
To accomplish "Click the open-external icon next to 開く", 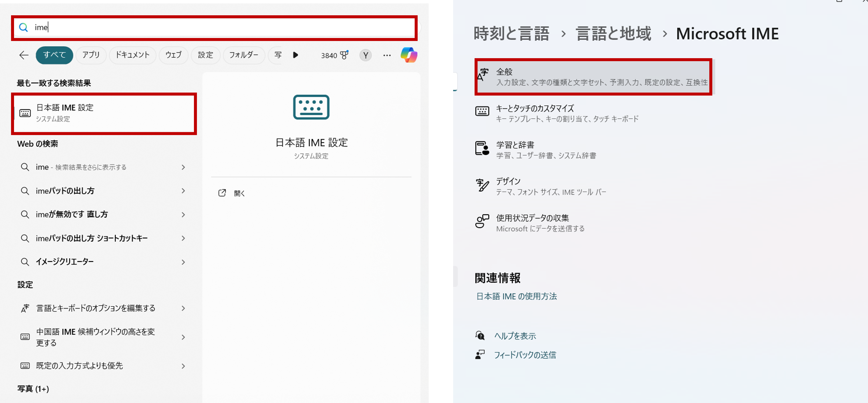I will [222, 193].
